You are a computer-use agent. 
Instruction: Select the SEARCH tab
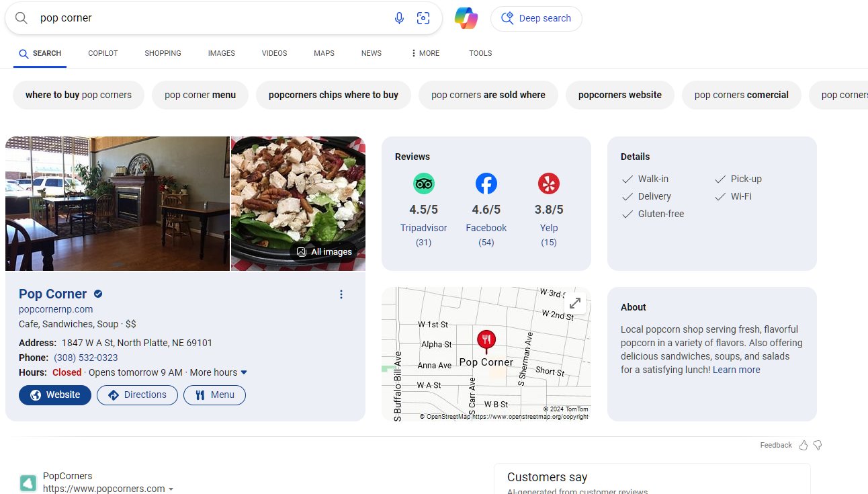point(40,53)
